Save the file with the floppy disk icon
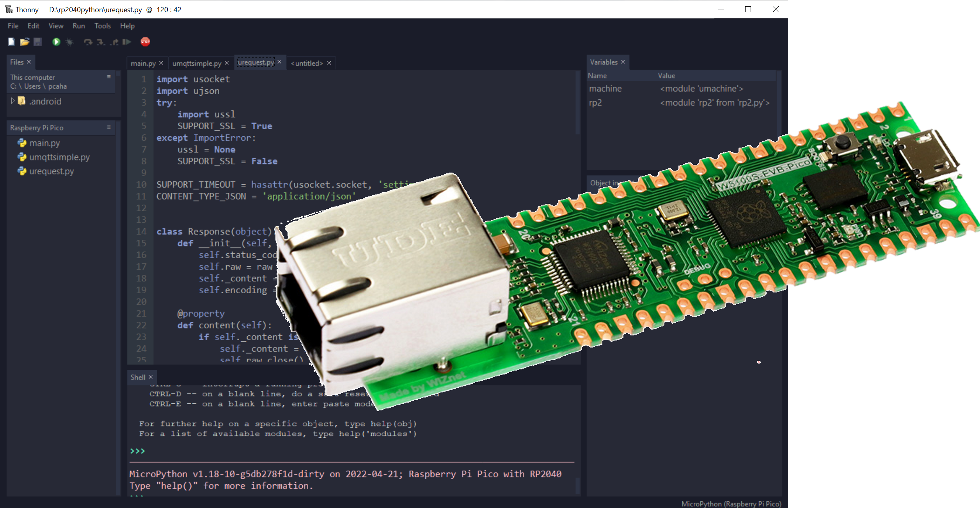 click(37, 42)
